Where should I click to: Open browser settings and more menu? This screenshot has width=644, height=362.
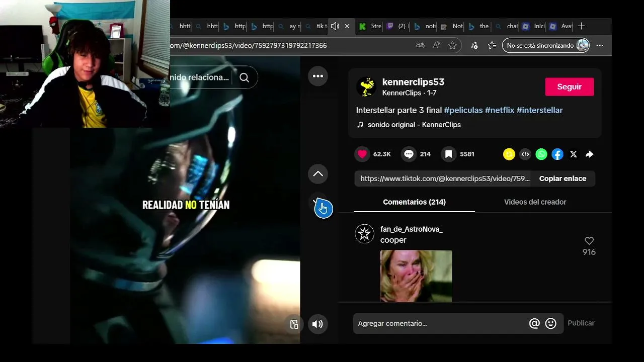point(600,45)
